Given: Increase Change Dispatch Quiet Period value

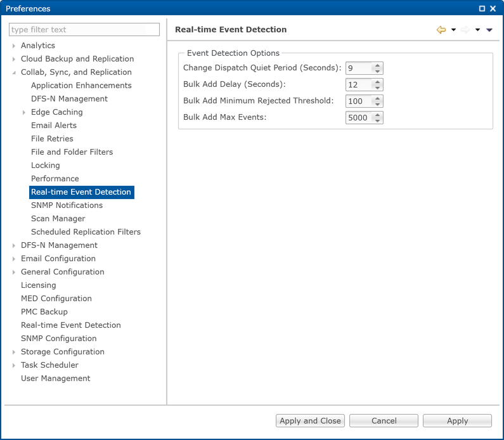Looking at the screenshot, I should point(378,65).
